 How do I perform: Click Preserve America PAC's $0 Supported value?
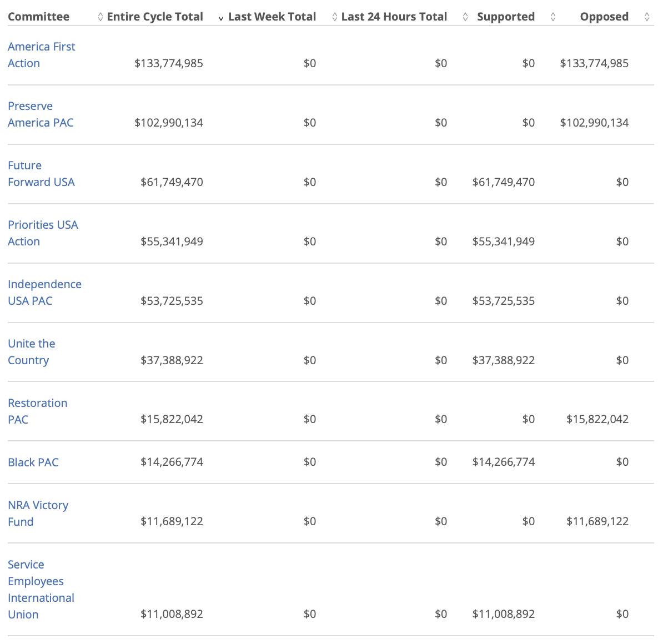(529, 123)
